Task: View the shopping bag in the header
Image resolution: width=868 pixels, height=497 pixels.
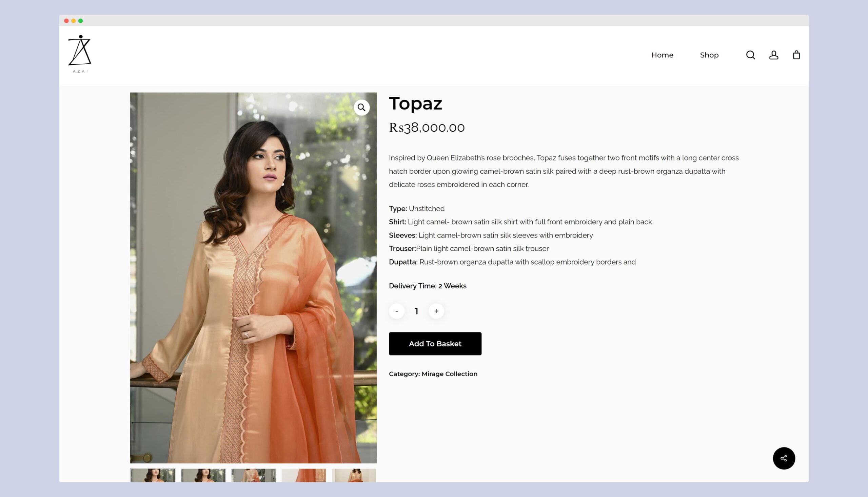Action: (x=797, y=55)
